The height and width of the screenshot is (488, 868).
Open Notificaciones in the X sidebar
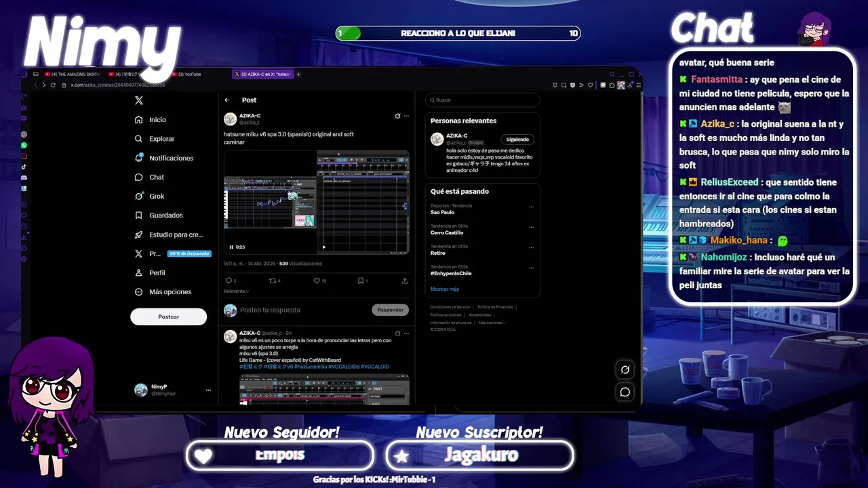pyautogui.click(x=164, y=158)
